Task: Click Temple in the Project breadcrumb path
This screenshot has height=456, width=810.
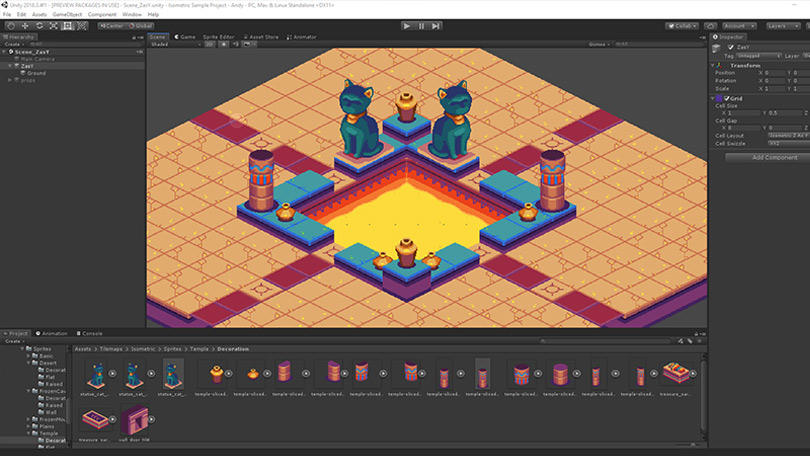Action: pos(199,349)
